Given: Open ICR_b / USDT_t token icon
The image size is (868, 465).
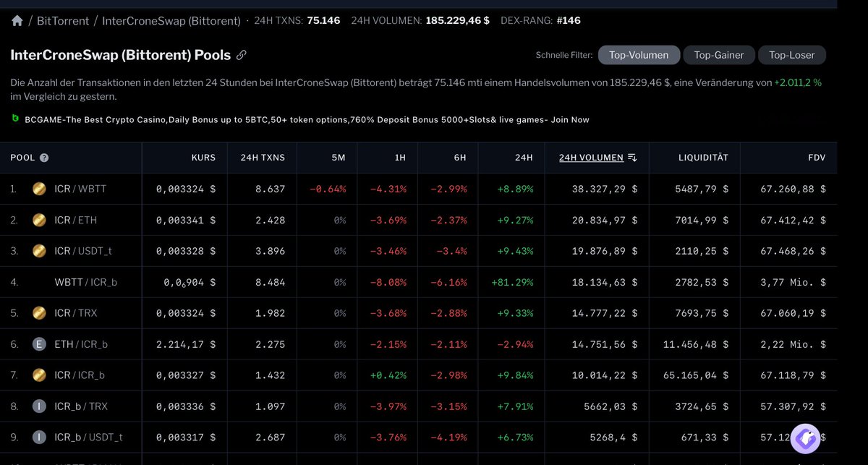Looking at the screenshot, I should [40, 437].
